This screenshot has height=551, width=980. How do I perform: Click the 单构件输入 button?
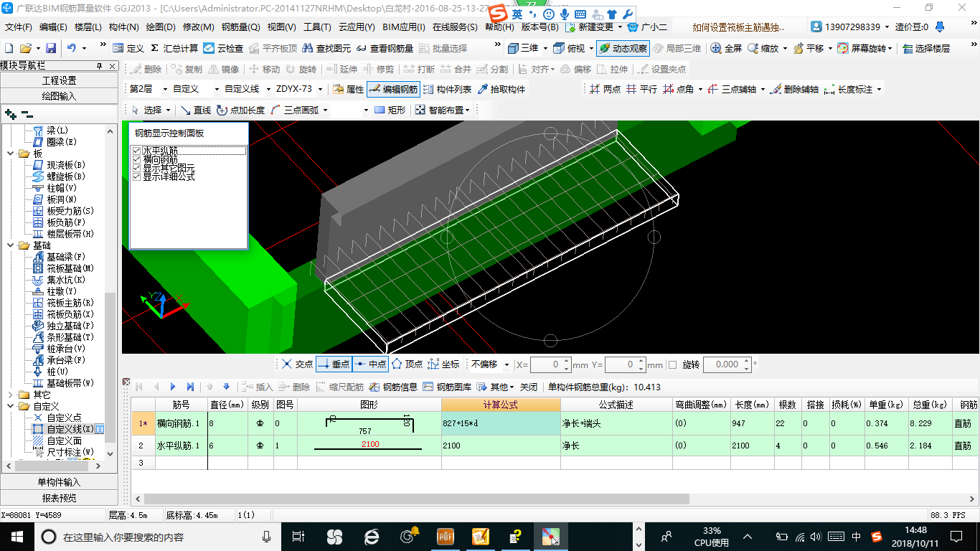pyautogui.click(x=59, y=482)
